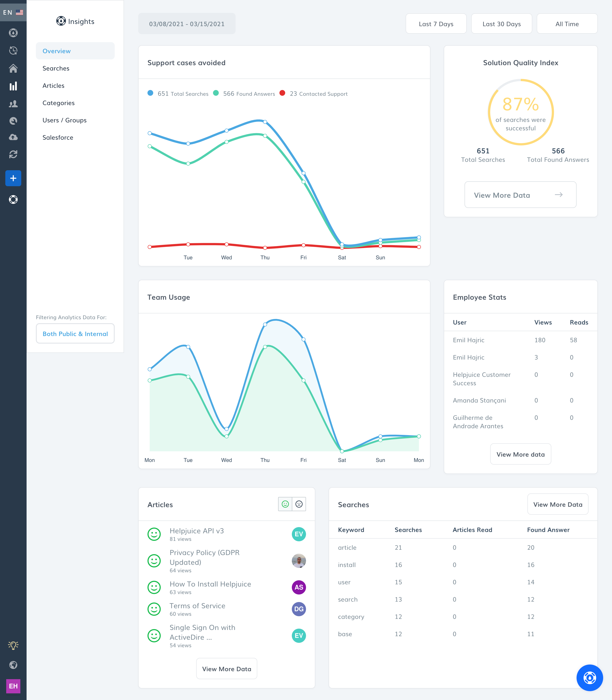Click View More Data under Solution Quality
This screenshot has height=700, width=612.
520,195
